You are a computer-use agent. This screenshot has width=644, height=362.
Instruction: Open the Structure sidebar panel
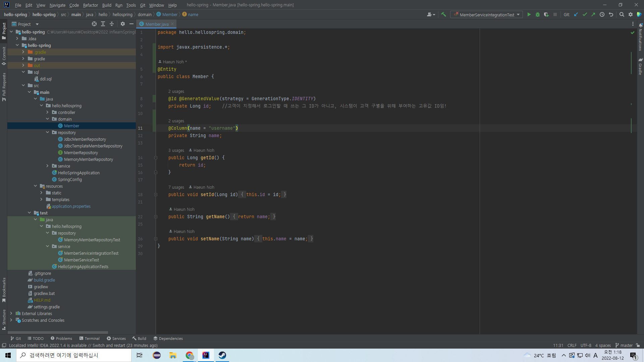[4, 319]
